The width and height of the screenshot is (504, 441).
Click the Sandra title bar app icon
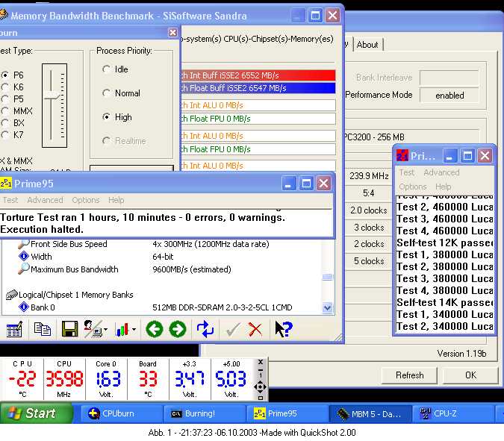coord(3,14)
